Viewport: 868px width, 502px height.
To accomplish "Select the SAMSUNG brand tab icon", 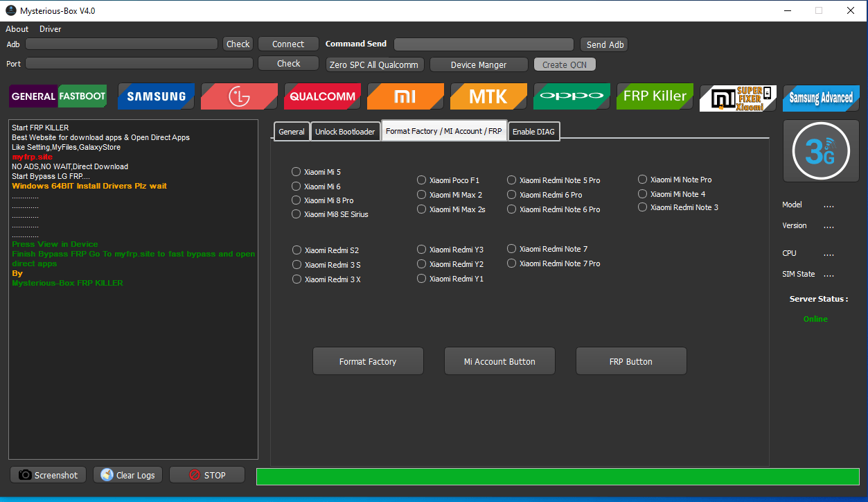I will coord(155,96).
